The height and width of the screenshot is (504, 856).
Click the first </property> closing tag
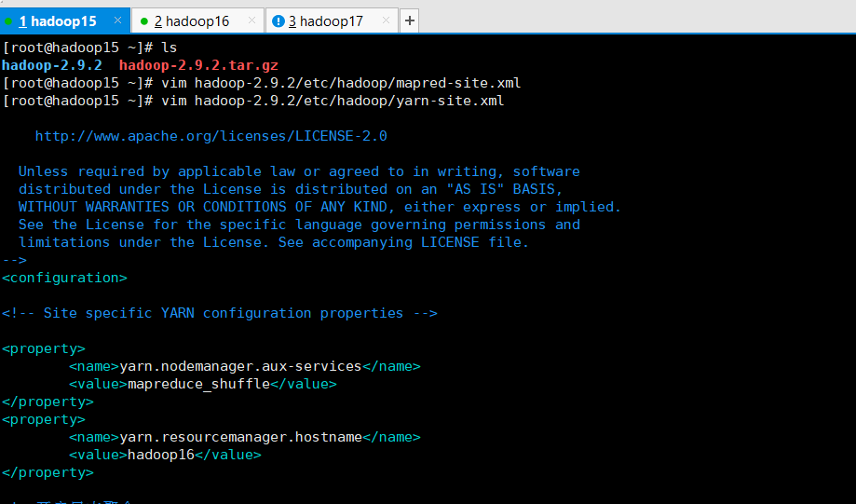(48, 402)
